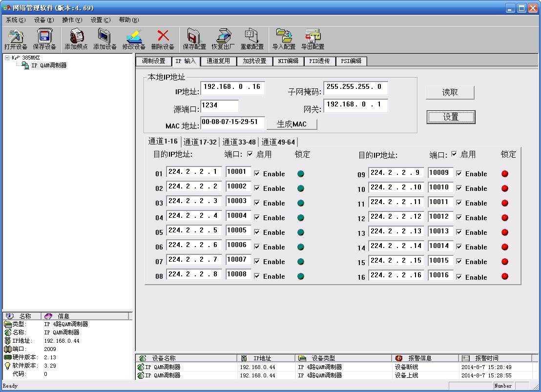Open the 设备 menu in the menu bar
This screenshot has height=392, width=541.
pos(43,20)
